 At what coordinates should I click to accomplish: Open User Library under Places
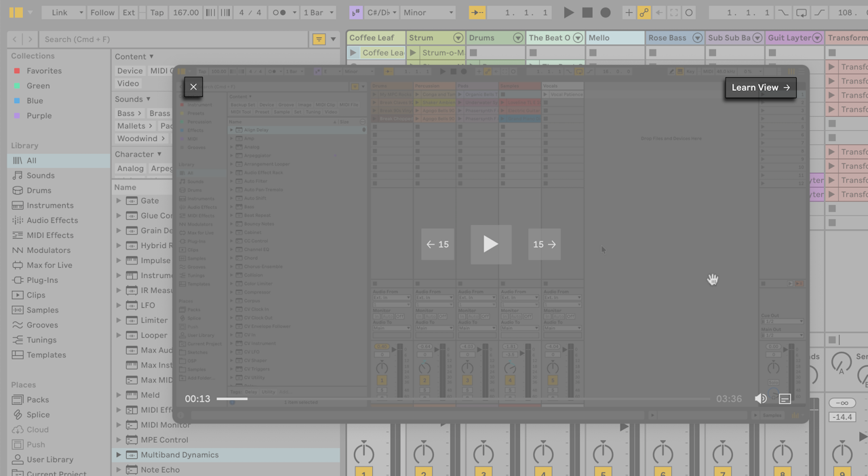(x=50, y=460)
